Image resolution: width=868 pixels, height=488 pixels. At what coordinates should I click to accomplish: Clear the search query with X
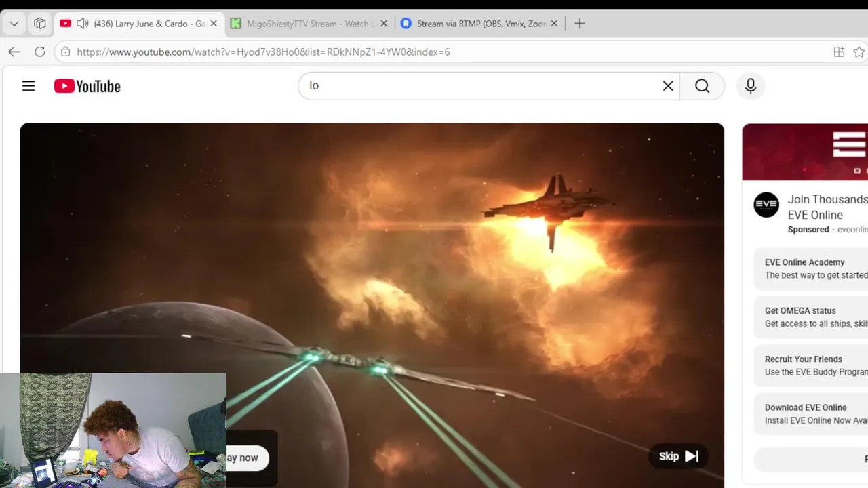[x=668, y=86]
